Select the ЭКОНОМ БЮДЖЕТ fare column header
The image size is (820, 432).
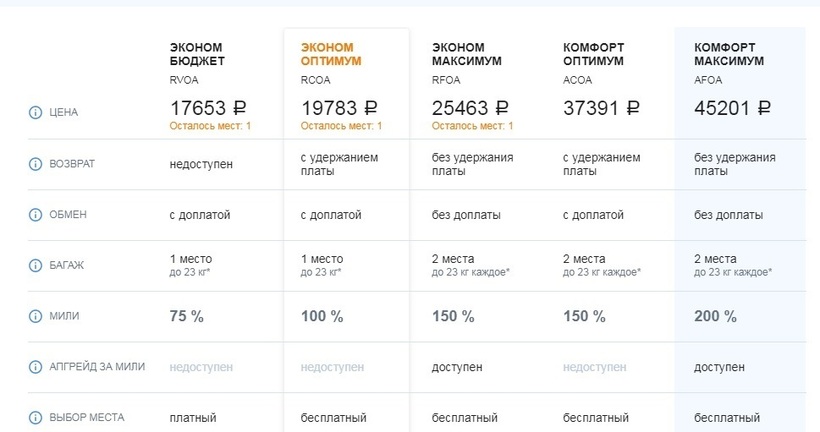click(x=197, y=54)
